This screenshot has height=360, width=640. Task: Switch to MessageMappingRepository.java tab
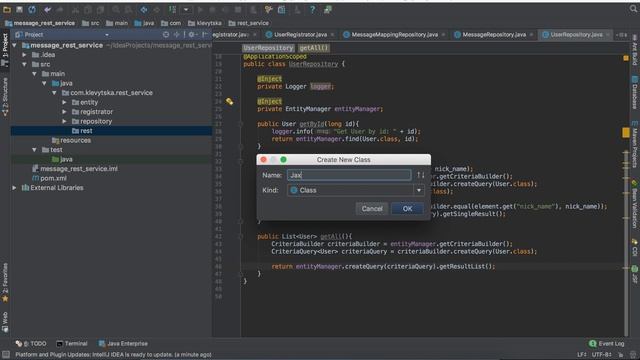(x=394, y=35)
